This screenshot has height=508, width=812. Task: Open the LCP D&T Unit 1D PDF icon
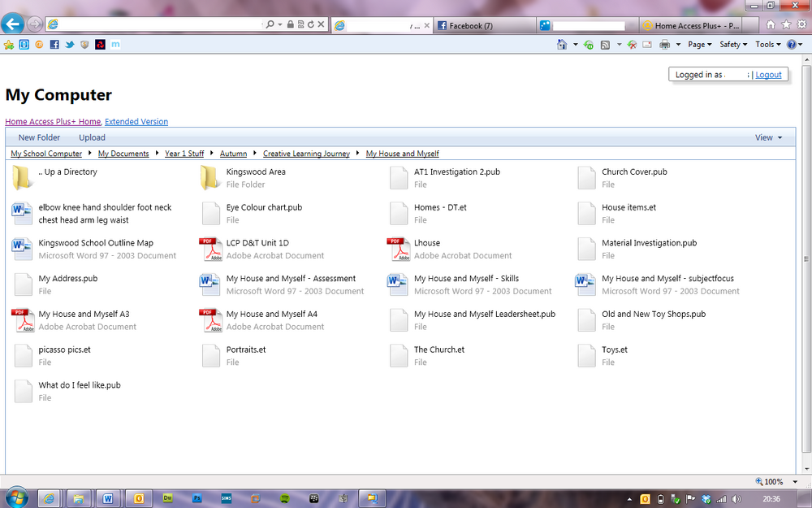coord(210,250)
